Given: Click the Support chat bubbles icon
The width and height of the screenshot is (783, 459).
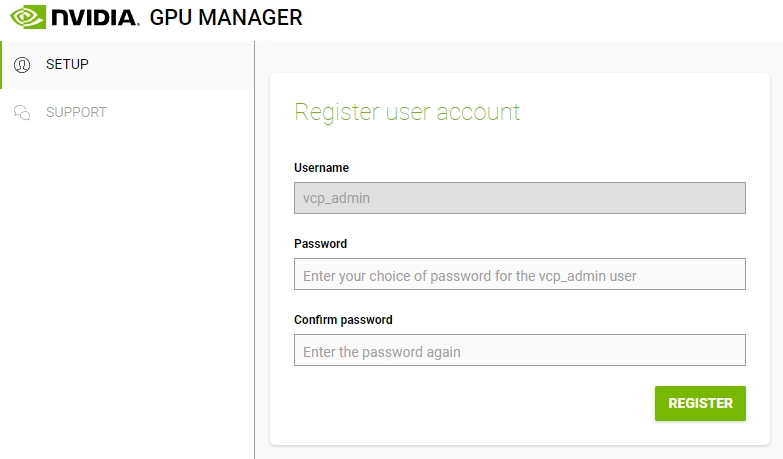Looking at the screenshot, I should [22, 112].
